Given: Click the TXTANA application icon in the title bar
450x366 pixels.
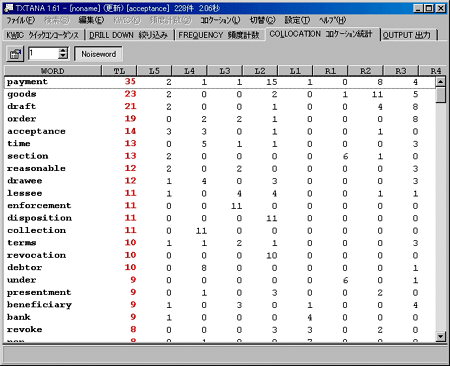Looking at the screenshot, I should [x=9, y=8].
